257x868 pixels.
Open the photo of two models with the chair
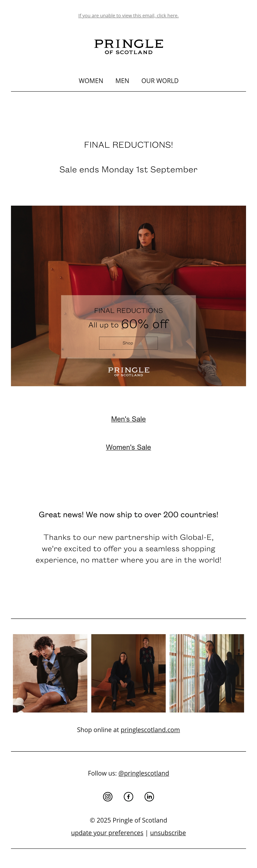click(128, 673)
